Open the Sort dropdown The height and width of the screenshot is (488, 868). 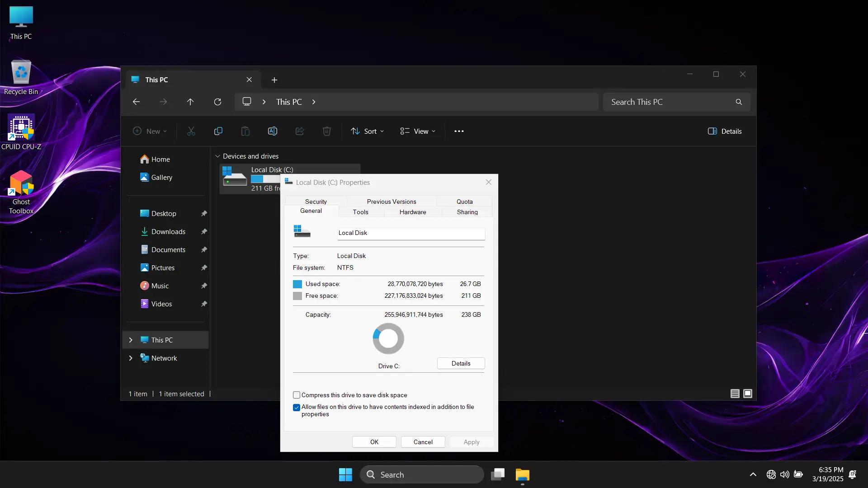(x=367, y=131)
